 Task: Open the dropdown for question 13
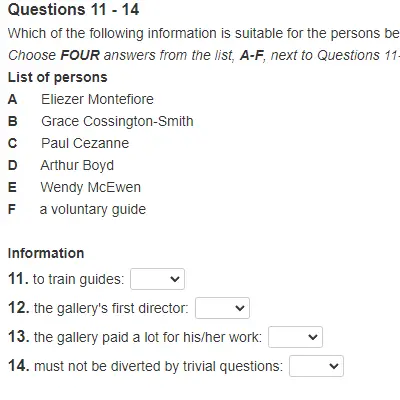[x=295, y=337]
